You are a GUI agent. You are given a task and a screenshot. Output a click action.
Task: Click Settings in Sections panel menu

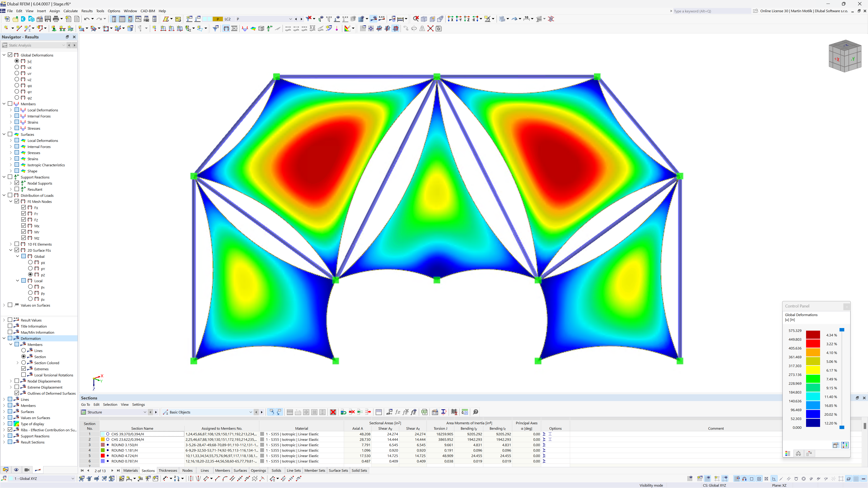(x=138, y=404)
